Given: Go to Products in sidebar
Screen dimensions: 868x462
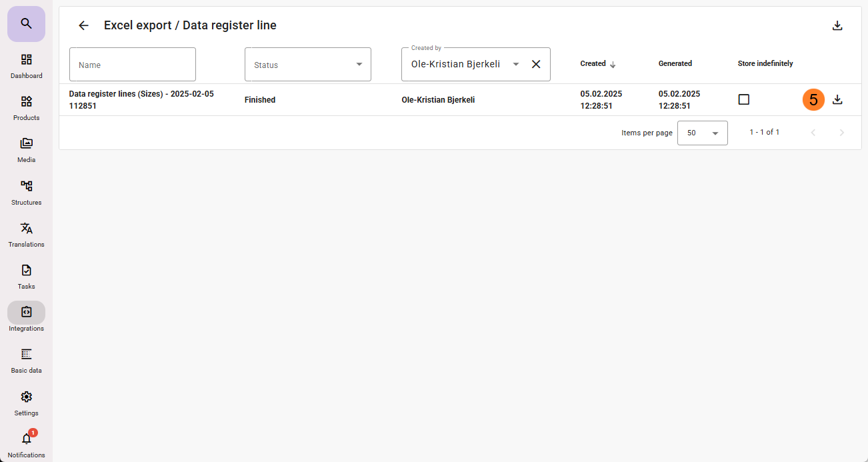Looking at the screenshot, I should tap(26, 108).
